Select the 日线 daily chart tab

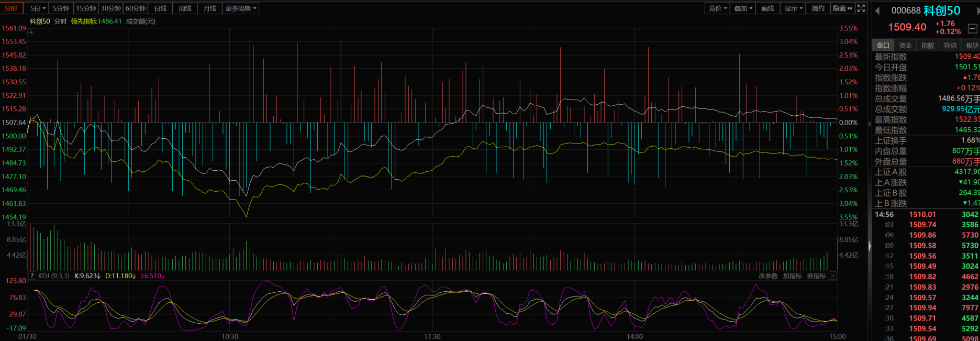160,8
